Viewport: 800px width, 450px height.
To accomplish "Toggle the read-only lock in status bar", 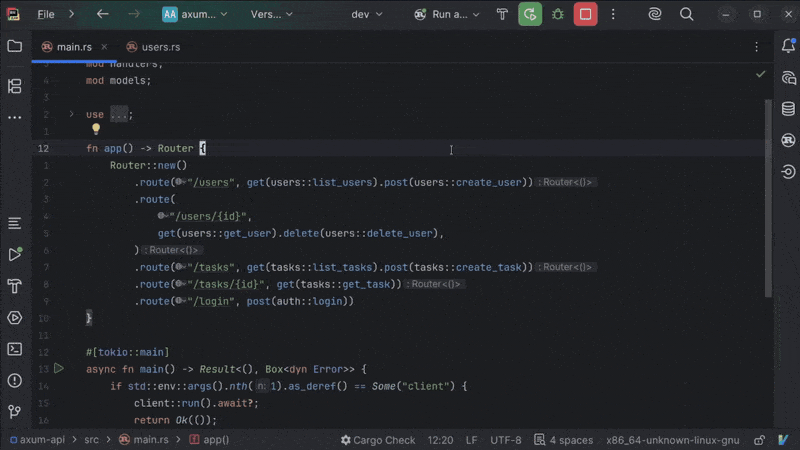I will 759,440.
